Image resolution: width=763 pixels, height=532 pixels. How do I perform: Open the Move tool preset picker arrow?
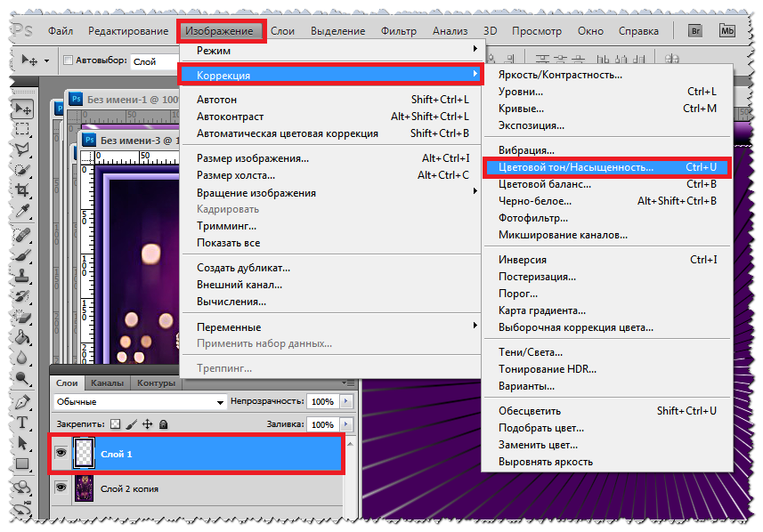point(46,60)
